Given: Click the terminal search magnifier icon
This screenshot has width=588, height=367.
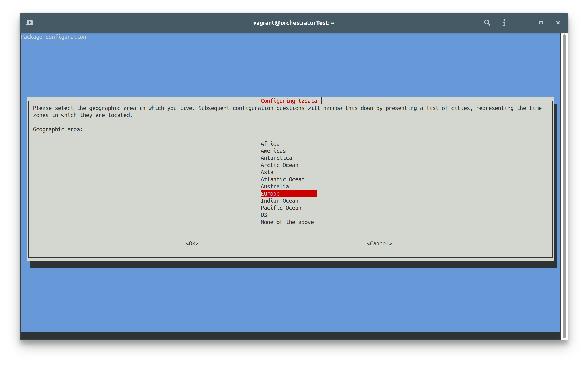Looking at the screenshot, I should pyautogui.click(x=487, y=23).
